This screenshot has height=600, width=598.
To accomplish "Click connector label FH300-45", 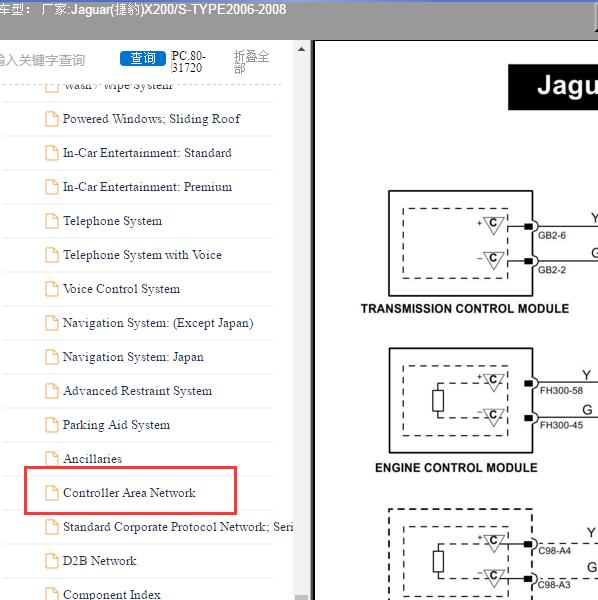I will click(561, 425).
